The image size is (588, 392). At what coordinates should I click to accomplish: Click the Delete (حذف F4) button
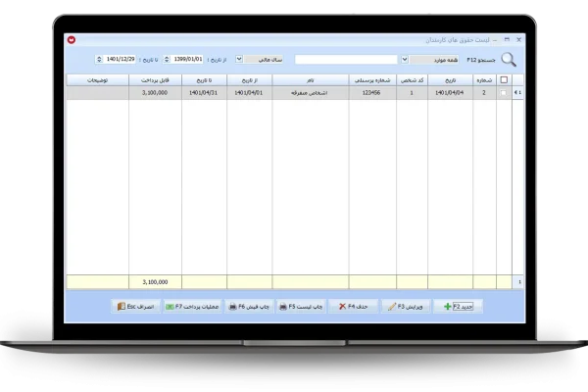click(x=352, y=306)
